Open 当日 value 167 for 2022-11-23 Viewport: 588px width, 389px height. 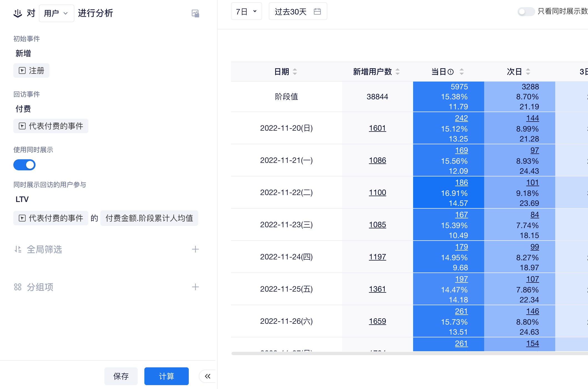(x=461, y=215)
